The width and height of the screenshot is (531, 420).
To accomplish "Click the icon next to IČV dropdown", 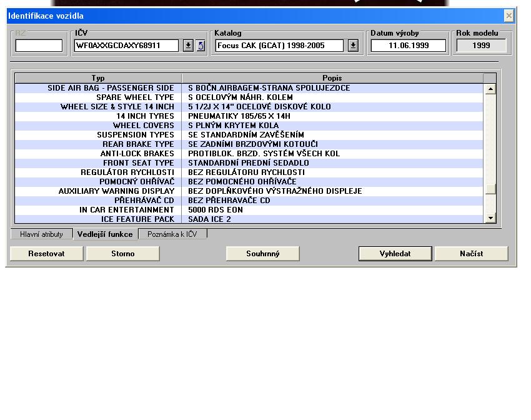I will coord(201,46).
